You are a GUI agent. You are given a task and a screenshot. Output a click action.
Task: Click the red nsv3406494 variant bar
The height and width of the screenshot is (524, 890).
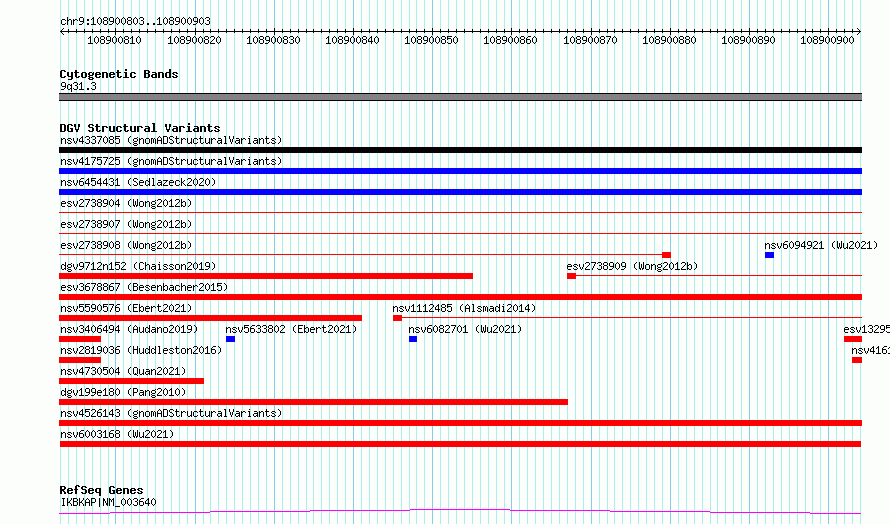click(x=80, y=339)
